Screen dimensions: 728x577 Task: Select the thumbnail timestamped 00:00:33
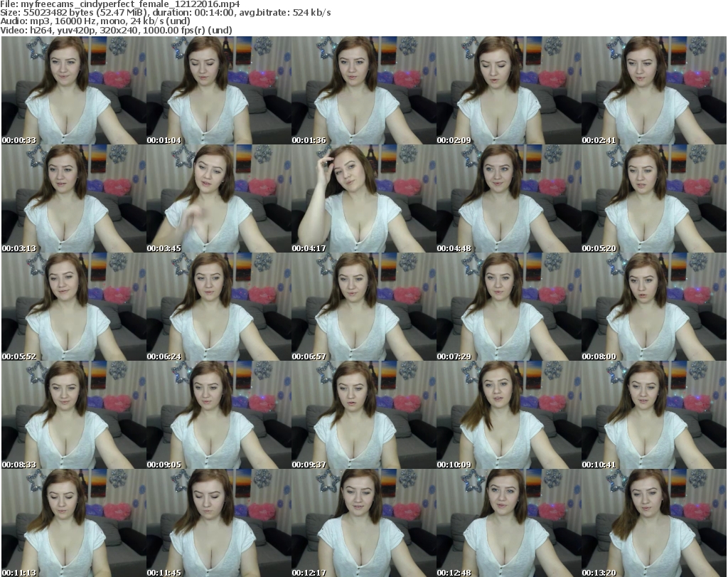coord(74,90)
